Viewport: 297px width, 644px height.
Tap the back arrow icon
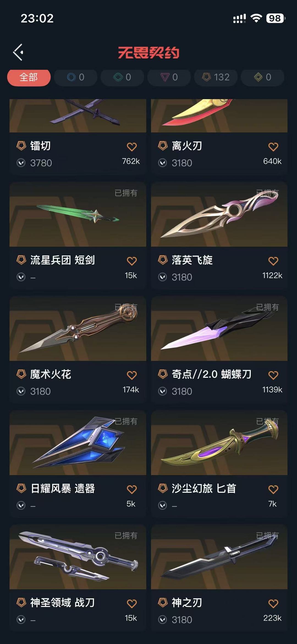(x=18, y=52)
